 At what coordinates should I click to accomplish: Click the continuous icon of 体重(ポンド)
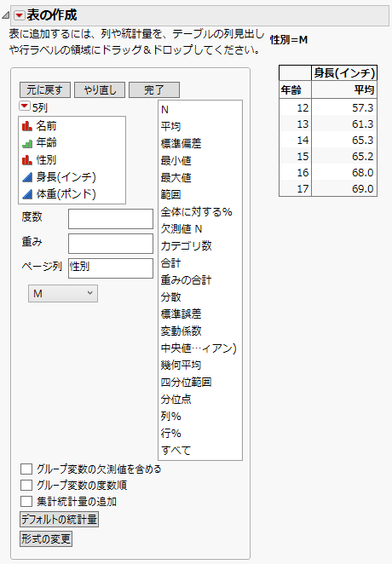tap(27, 194)
